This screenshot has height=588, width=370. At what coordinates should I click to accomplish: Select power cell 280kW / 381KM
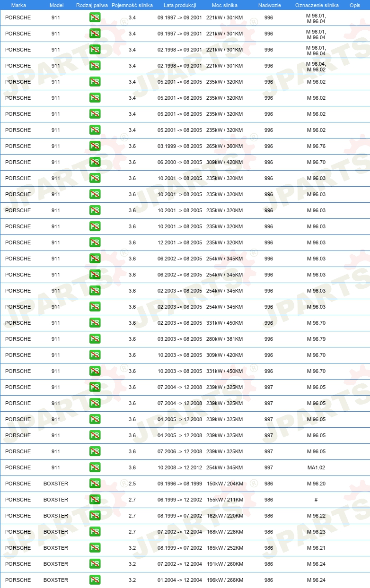coord(224,339)
